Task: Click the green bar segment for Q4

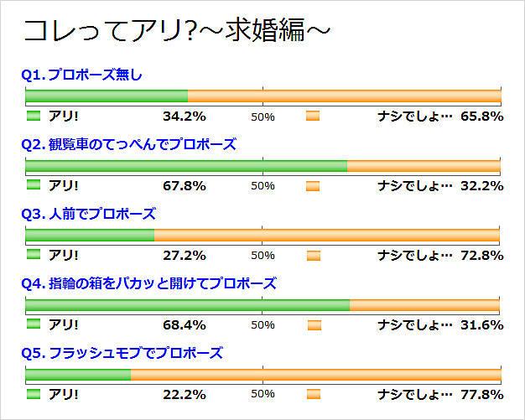Action: click(188, 305)
